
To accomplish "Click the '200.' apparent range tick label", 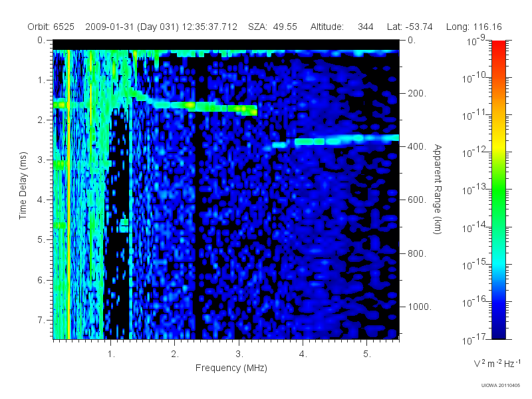I will pos(417,93).
